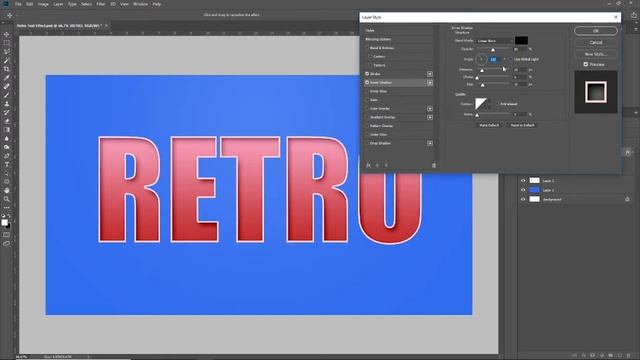Select the Hand tool

click(7, 191)
